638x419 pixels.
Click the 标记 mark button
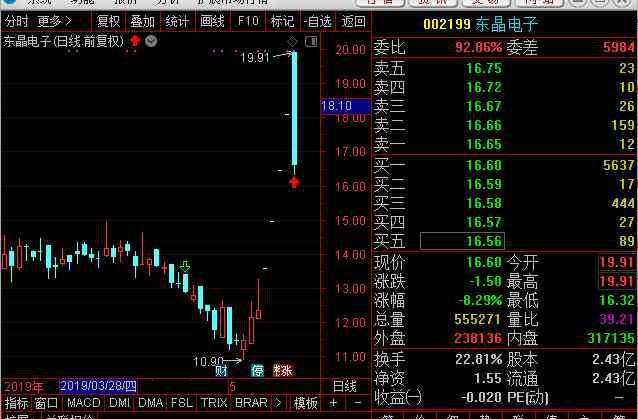(282, 21)
